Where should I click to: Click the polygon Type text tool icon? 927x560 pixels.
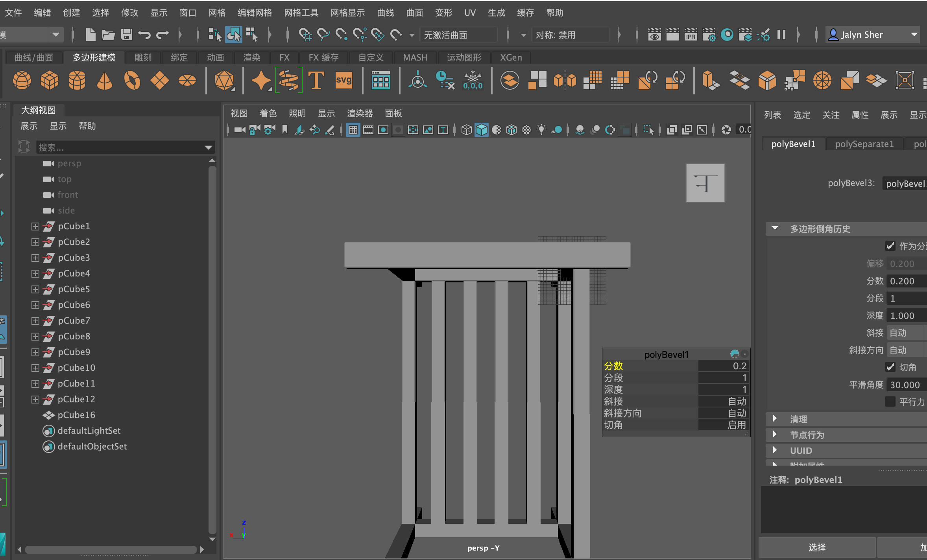[x=316, y=80]
